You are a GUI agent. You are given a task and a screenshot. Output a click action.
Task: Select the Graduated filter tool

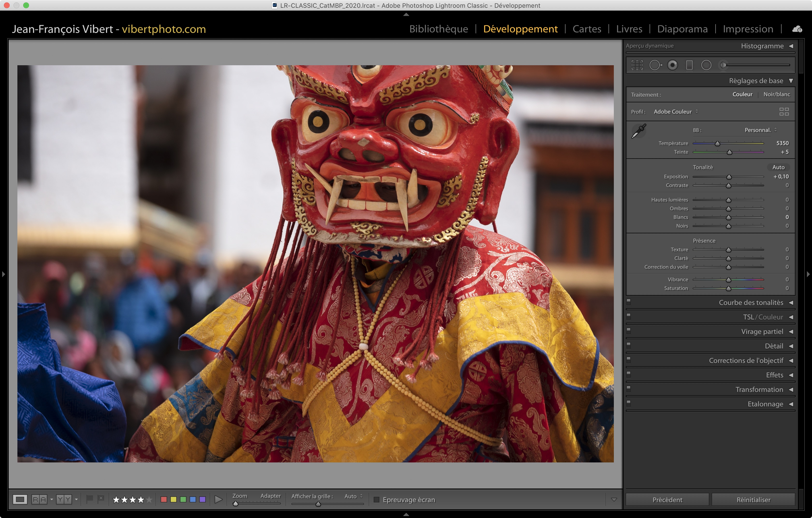[x=689, y=65]
